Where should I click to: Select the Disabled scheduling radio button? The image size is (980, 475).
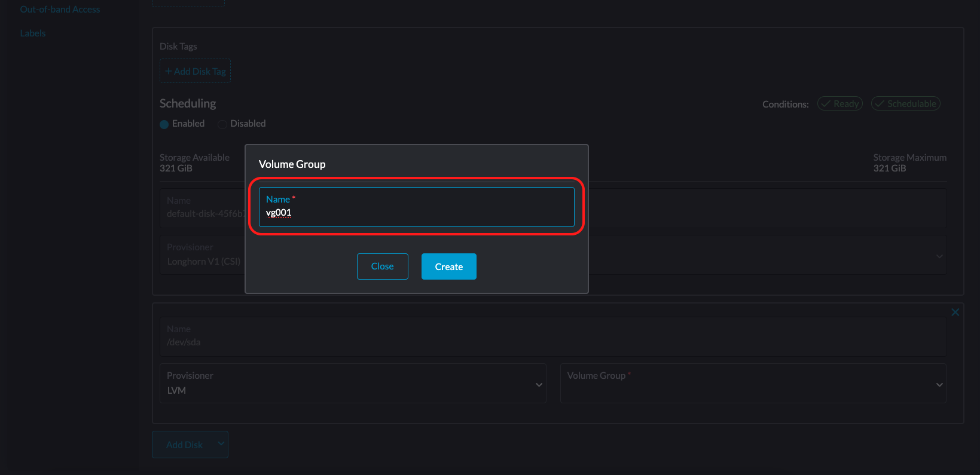(x=222, y=124)
